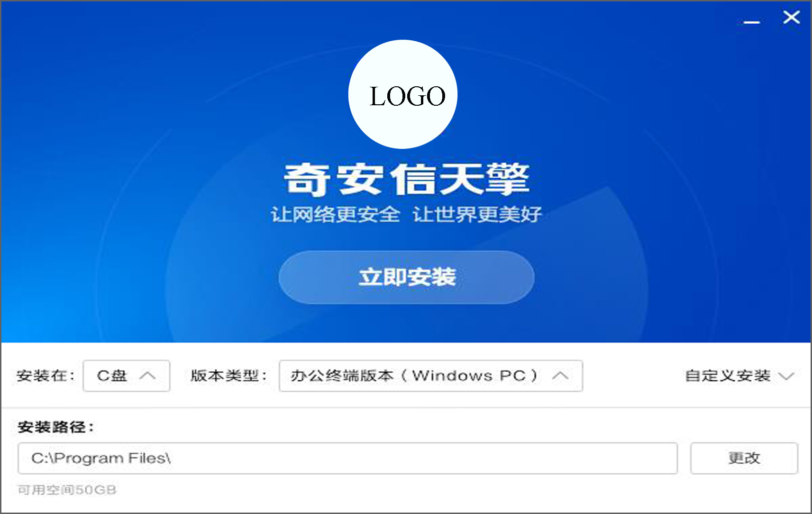Expand the 自定义安装 custom install section
The height and width of the screenshot is (514, 812).
click(x=729, y=376)
